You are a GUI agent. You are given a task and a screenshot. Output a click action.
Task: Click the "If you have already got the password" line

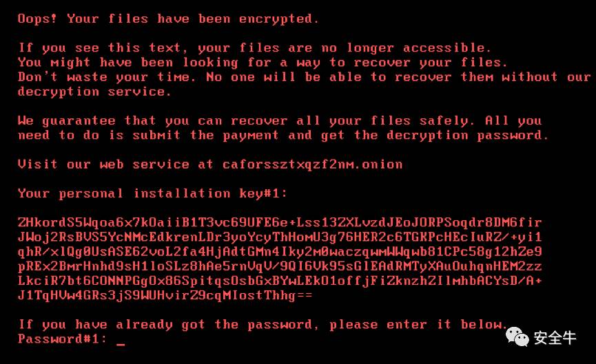click(x=262, y=324)
